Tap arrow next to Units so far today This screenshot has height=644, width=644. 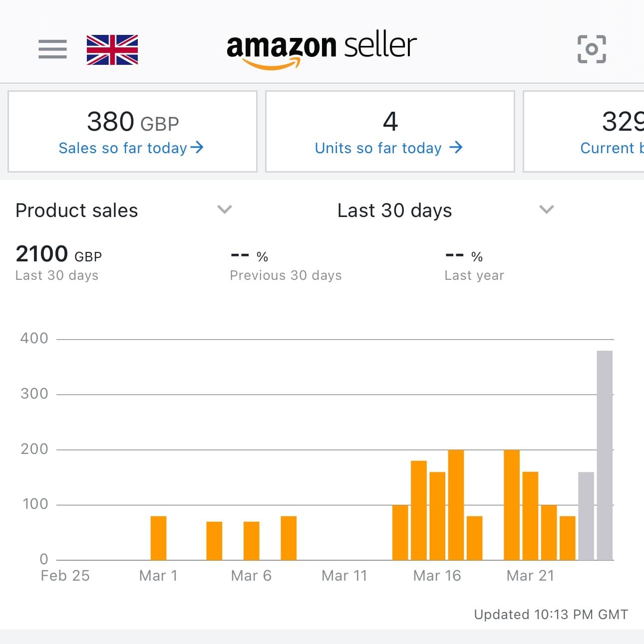tap(455, 147)
